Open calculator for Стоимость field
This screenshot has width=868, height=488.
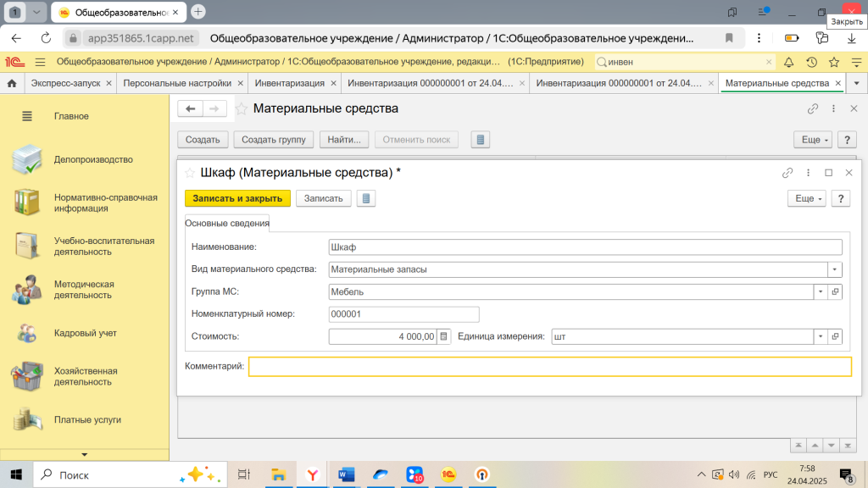tap(445, 336)
